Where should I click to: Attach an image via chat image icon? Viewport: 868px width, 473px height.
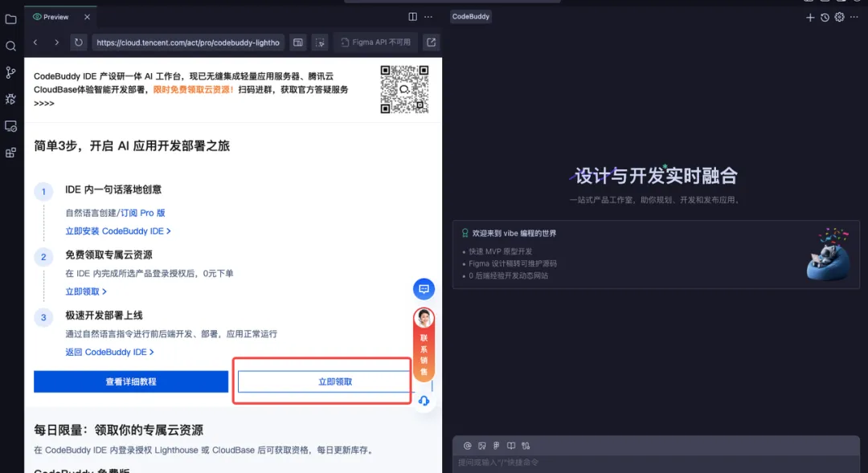tap(482, 446)
